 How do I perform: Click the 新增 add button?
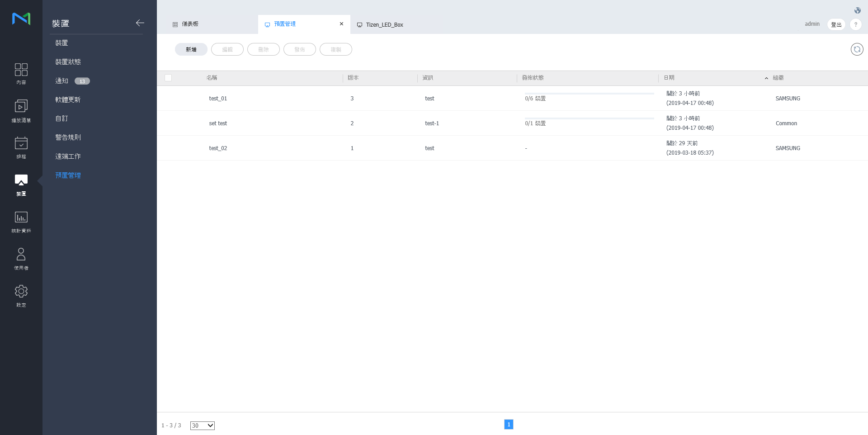click(191, 49)
